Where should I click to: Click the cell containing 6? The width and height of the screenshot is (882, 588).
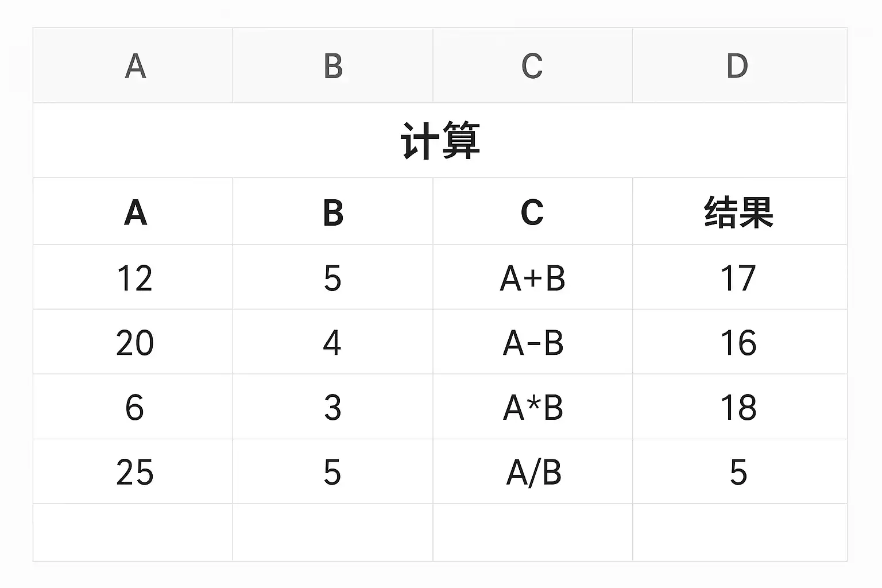pyautogui.click(x=133, y=407)
